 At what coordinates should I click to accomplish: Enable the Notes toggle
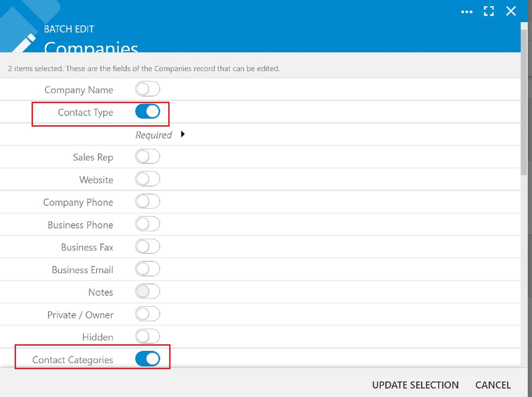(148, 292)
